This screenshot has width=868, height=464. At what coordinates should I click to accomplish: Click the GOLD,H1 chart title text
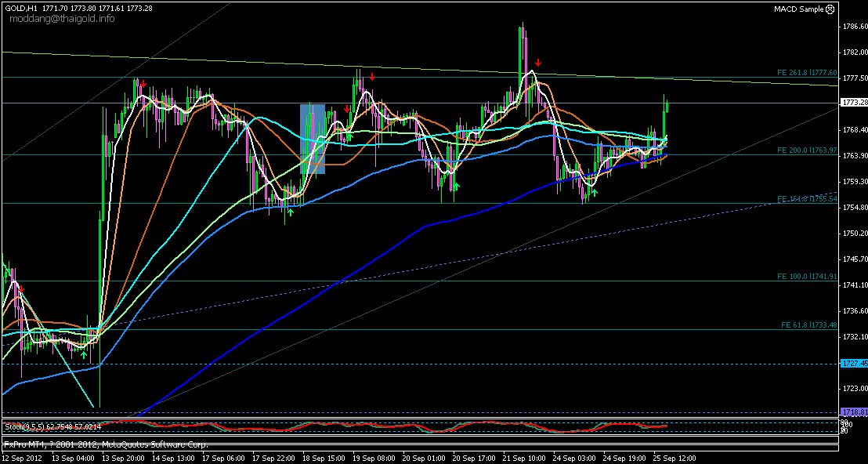point(18,8)
